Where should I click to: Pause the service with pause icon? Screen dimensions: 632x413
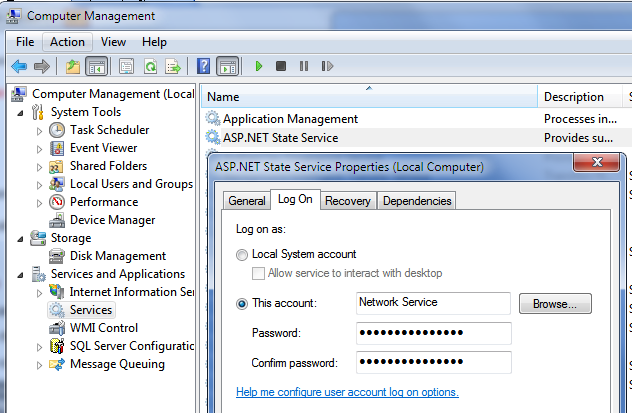(x=304, y=66)
